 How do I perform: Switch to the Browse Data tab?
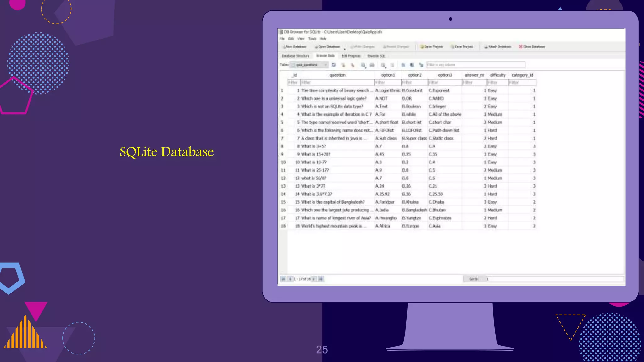click(325, 56)
